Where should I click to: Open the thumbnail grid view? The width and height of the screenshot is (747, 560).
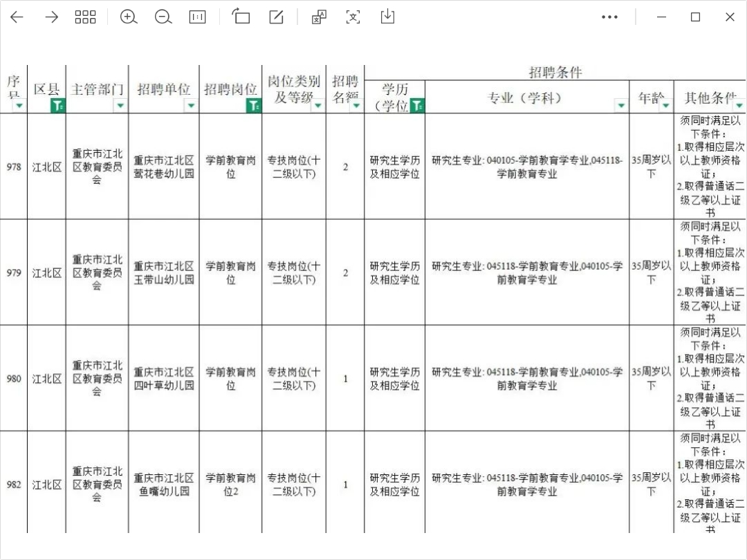tap(85, 17)
